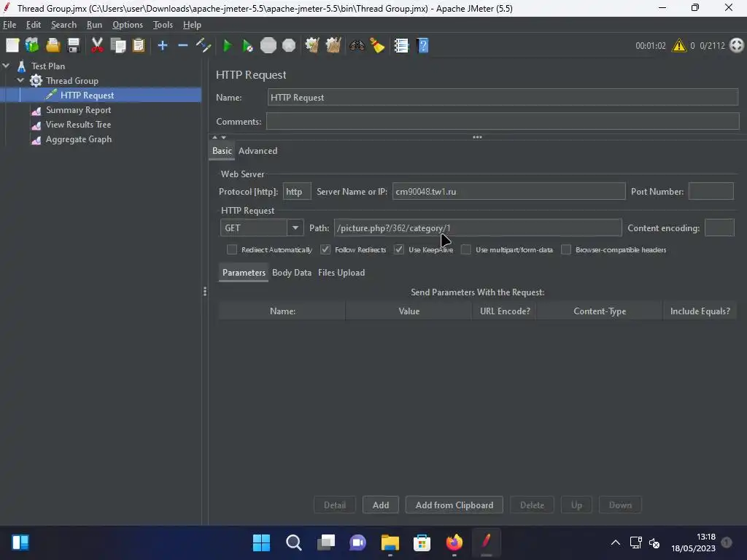Click the Clear results broom icon
The width and height of the screenshot is (747, 560).
312,46
